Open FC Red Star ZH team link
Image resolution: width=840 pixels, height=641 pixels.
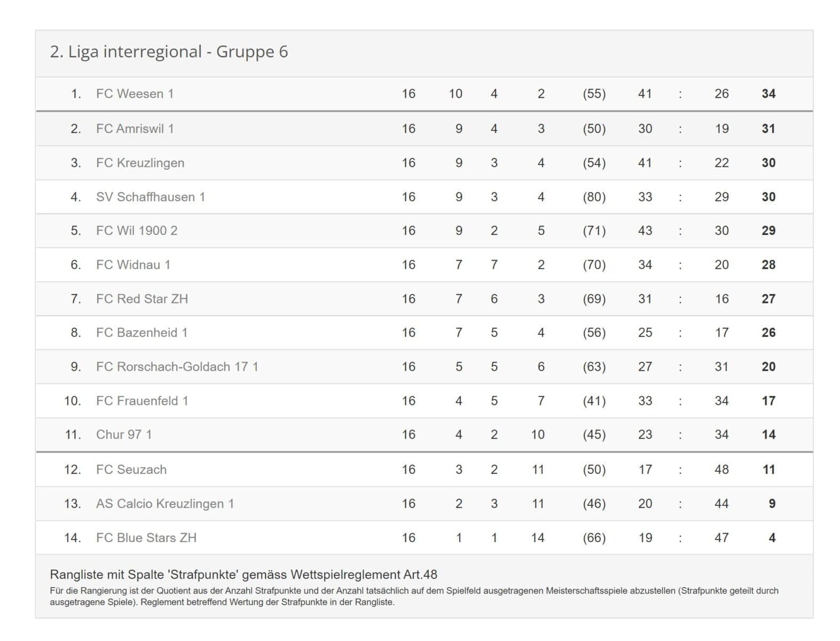click(142, 299)
